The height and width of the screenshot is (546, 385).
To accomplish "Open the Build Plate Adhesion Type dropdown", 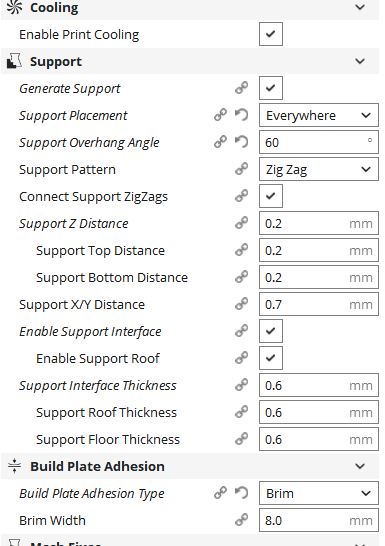I will 319,493.
